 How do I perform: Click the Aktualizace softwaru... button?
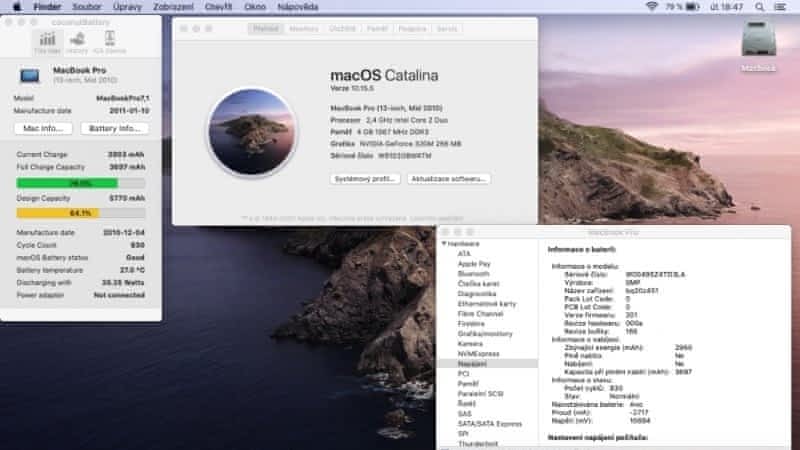click(x=448, y=179)
